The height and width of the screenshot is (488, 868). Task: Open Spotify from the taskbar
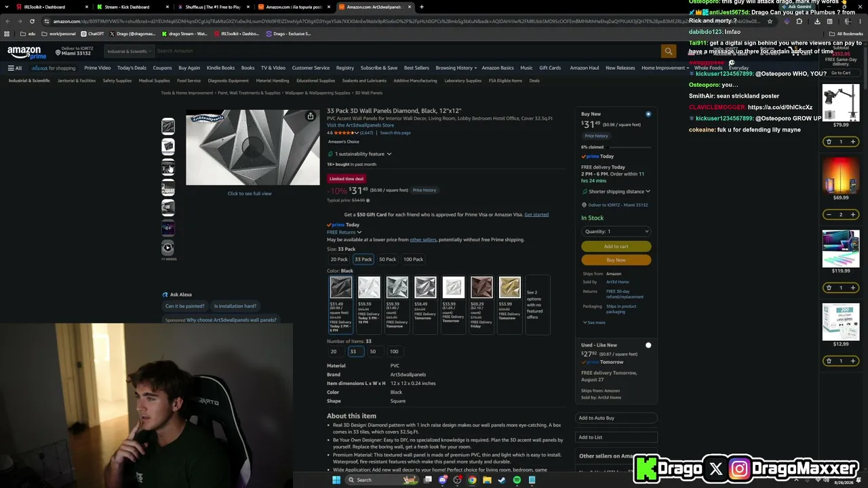517,480
